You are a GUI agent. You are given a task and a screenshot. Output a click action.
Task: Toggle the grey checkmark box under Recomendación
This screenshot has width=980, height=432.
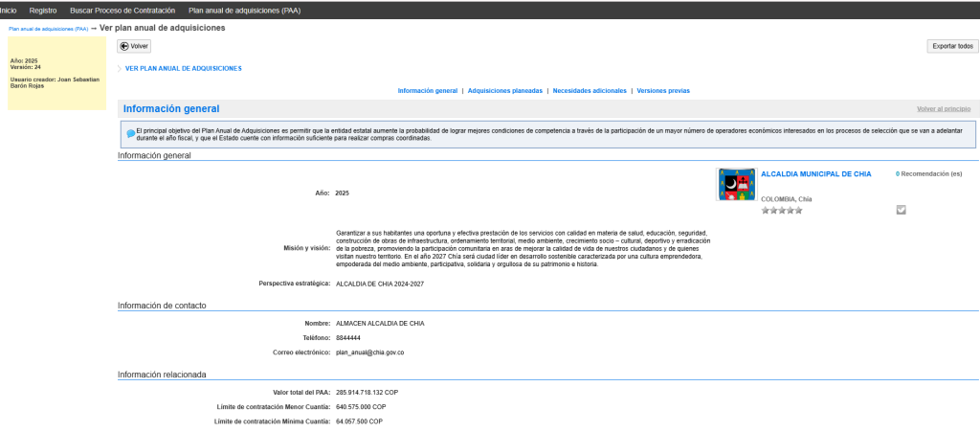(901, 210)
